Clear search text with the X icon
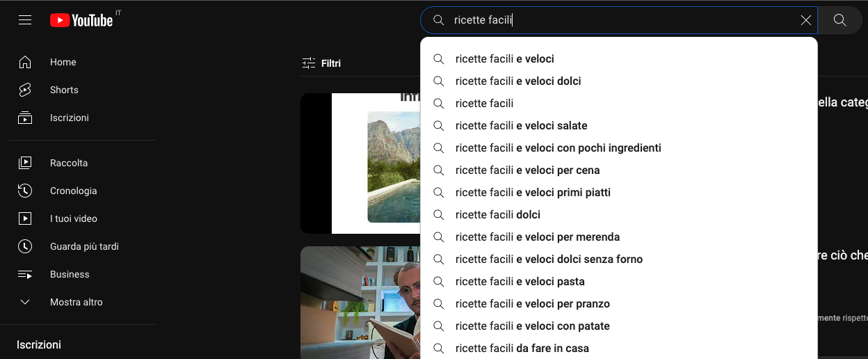Image resolution: width=868 pixels, height=359 pixels. (806, 20)
